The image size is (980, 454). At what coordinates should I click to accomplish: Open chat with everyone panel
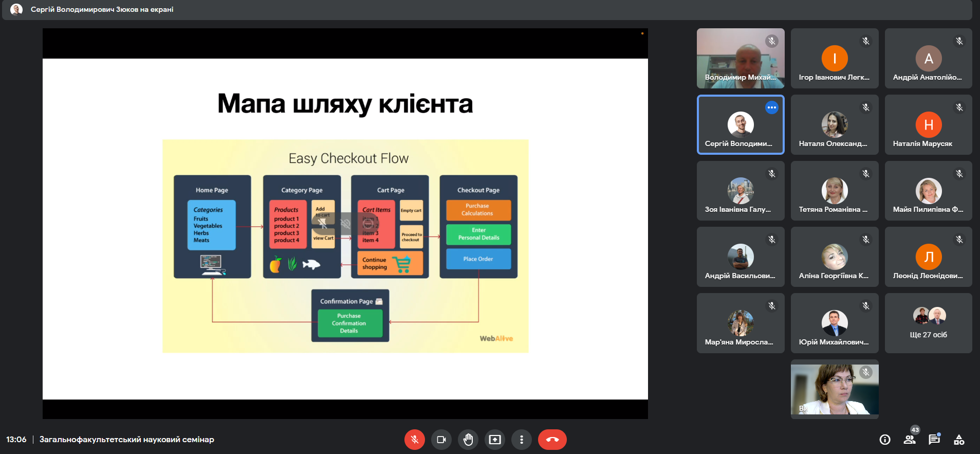(934, 440)
